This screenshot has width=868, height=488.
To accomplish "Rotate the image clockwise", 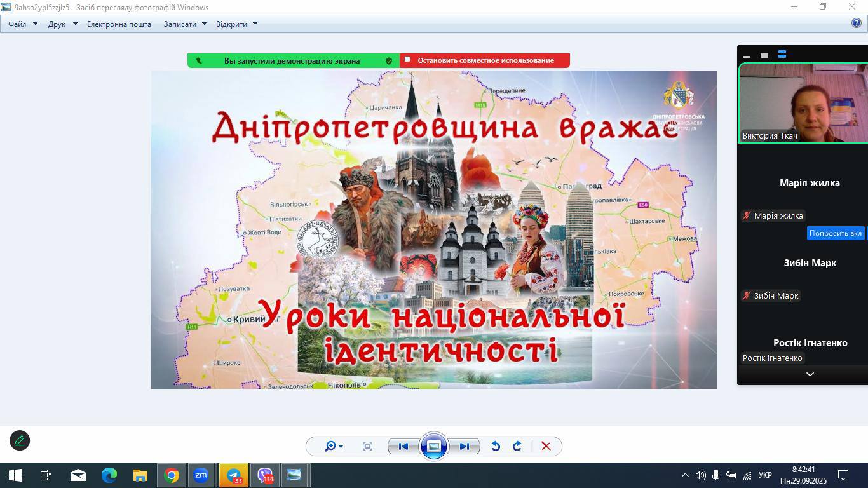I will click(517, 446).
